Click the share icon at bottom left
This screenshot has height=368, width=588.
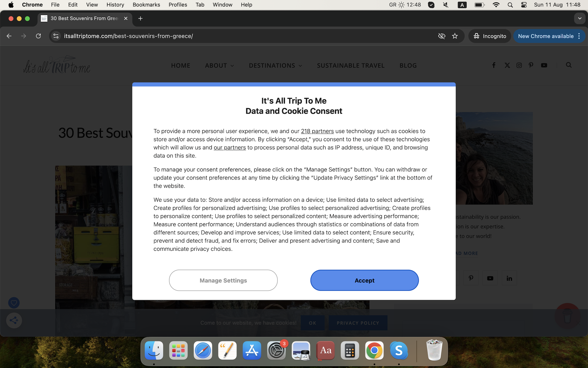[x=14, y=320]
